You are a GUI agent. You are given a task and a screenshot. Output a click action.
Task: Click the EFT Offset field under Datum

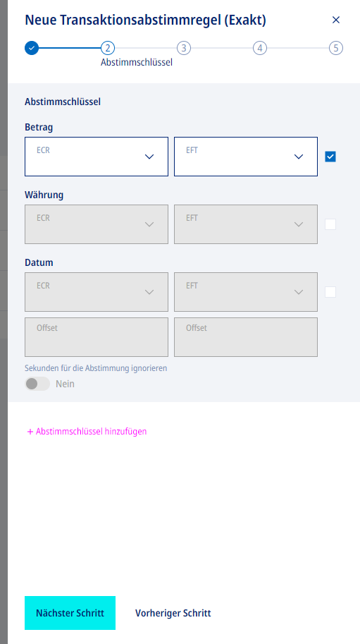pos(246,336)
